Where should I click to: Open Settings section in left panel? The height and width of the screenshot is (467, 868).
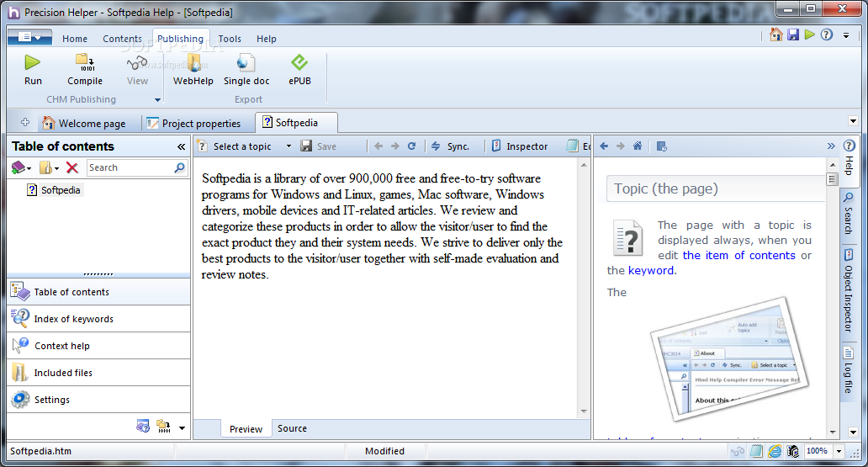98,400
